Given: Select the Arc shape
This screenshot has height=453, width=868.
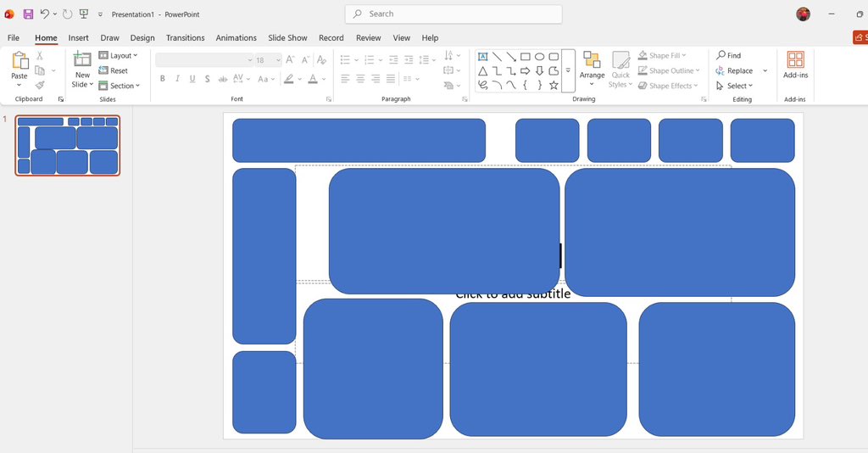Looking at the screenshot, I should [497, 86].
